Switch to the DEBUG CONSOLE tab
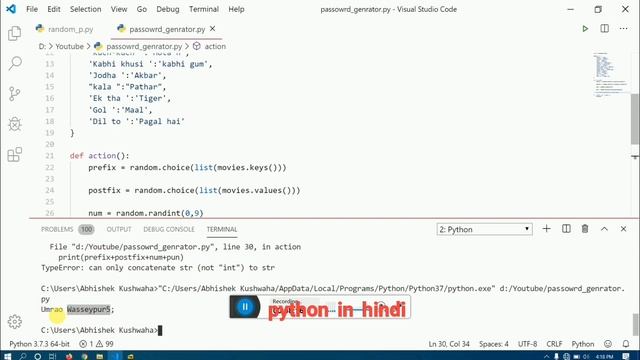This screenshot has height=360, width=640. 169,229
